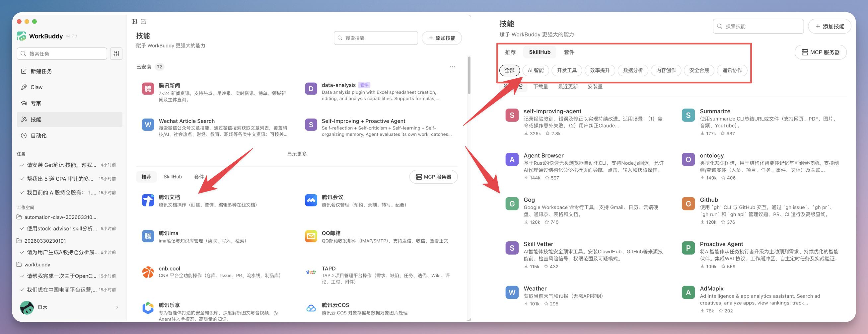
Task: Focus 搜索技能 field in right panel
Action: (758, 26)
